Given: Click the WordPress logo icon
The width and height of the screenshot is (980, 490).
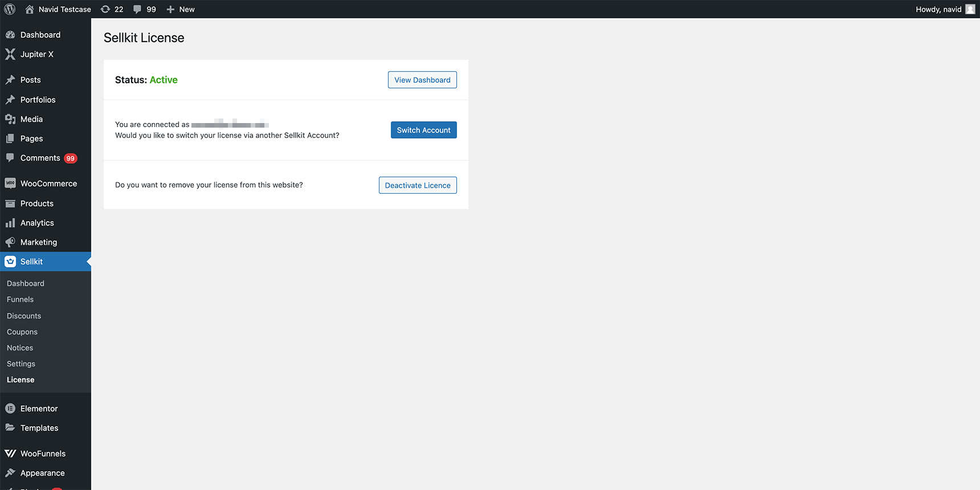Looking at the screenshot, I should [x=10, y=9].
